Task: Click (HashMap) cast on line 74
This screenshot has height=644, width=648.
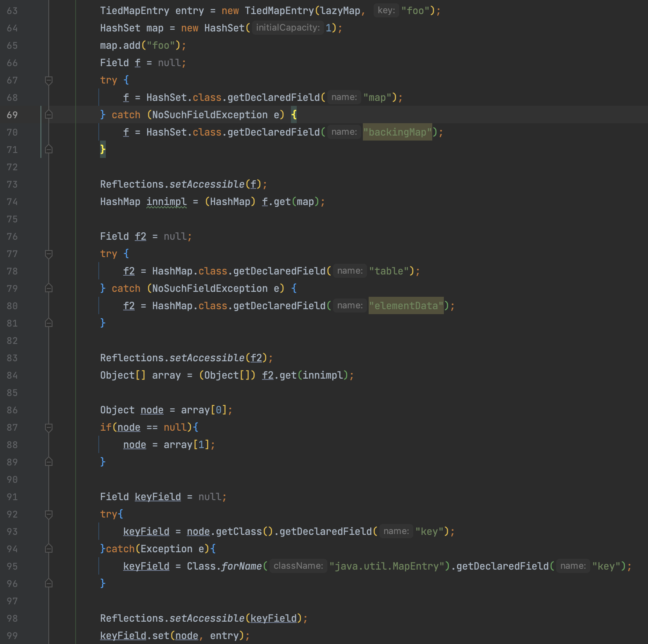Action: [230, 202]
